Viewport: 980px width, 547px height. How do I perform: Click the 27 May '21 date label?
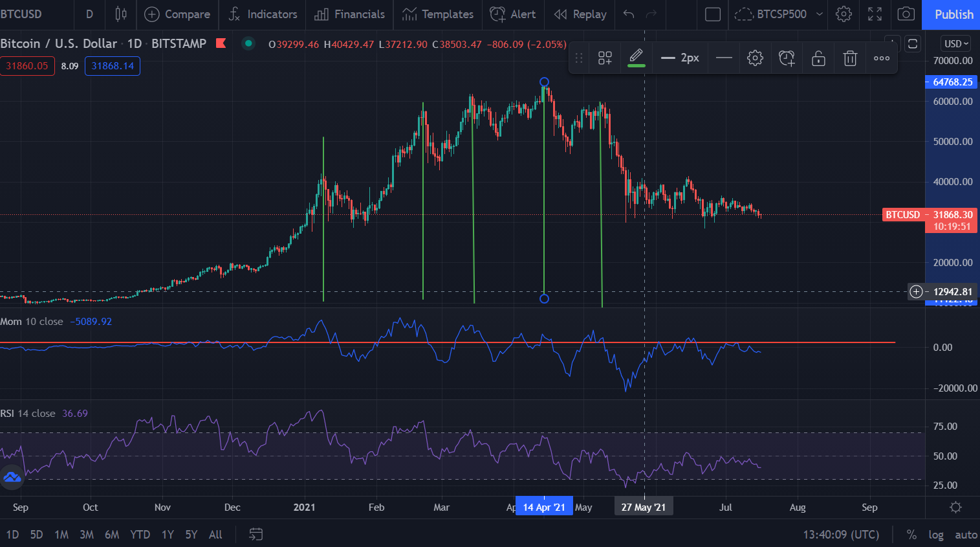644,507
